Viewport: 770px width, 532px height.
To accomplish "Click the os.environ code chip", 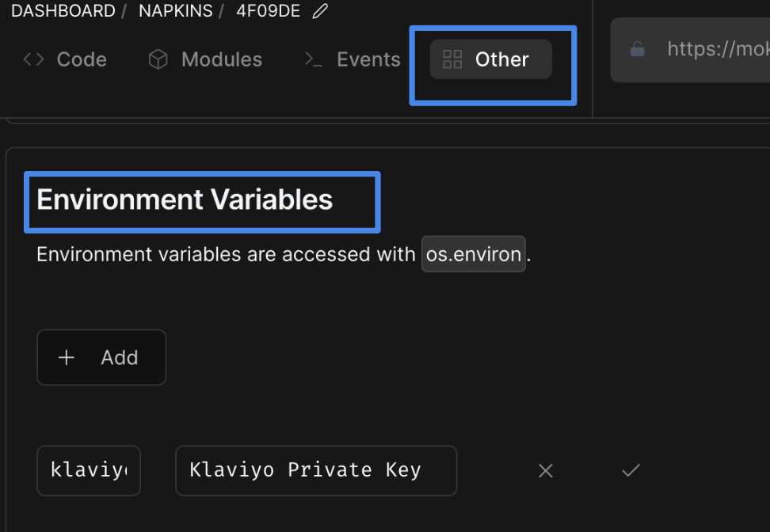I will tap(473, 254).
